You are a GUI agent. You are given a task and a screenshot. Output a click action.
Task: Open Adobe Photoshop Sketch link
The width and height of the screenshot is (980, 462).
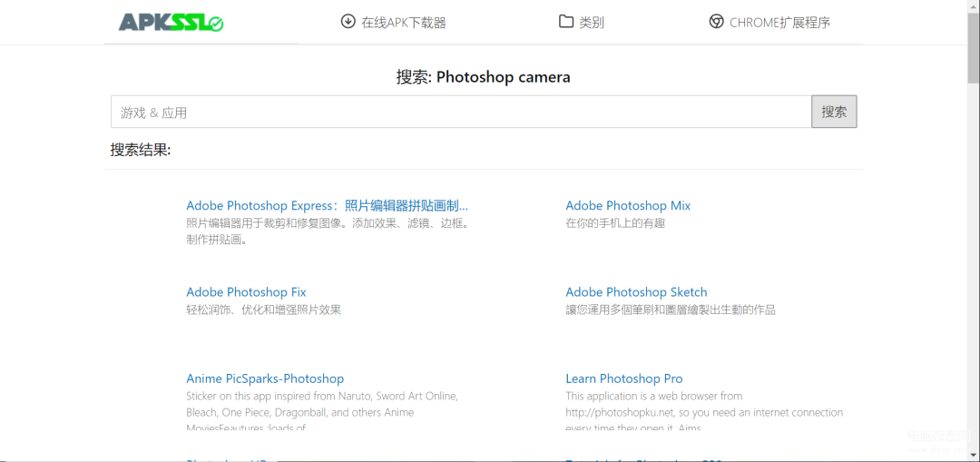[x=636, y=292]
